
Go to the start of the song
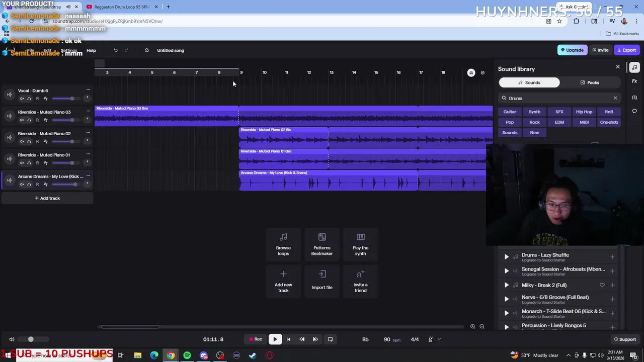pos(288,339)
